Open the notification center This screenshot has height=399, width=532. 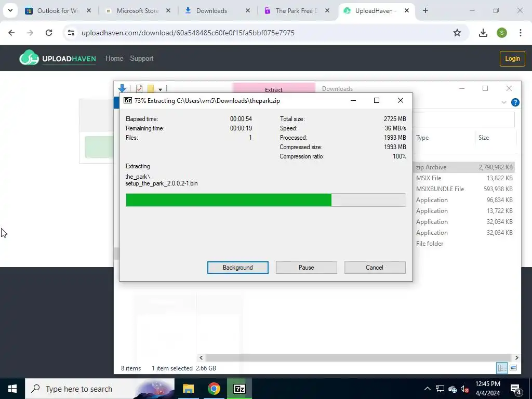click(x=516, y=389)
